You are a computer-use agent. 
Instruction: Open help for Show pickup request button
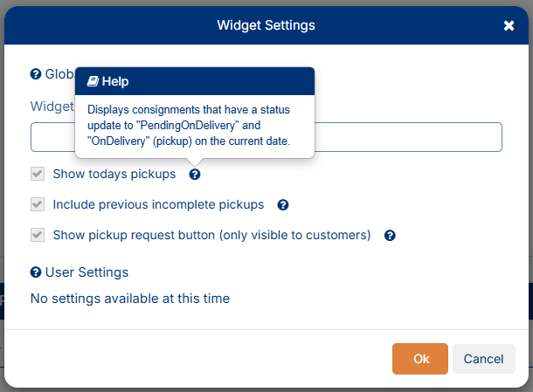click(391, 236)
